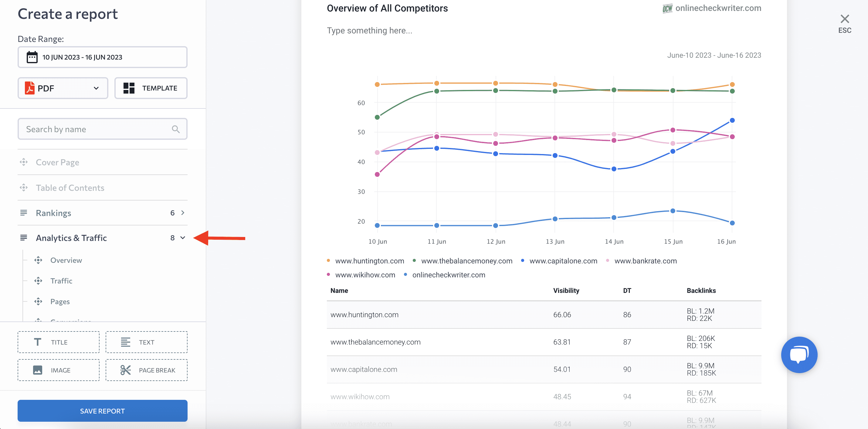Click the wikihow data point on 10 Jun
Screen dimensions: 868x429
377,174
